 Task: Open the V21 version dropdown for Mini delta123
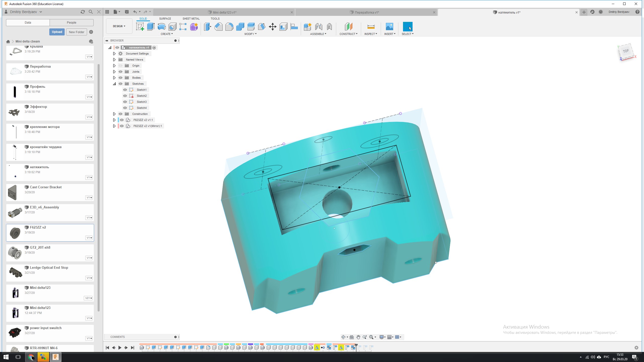coord(88,298)
